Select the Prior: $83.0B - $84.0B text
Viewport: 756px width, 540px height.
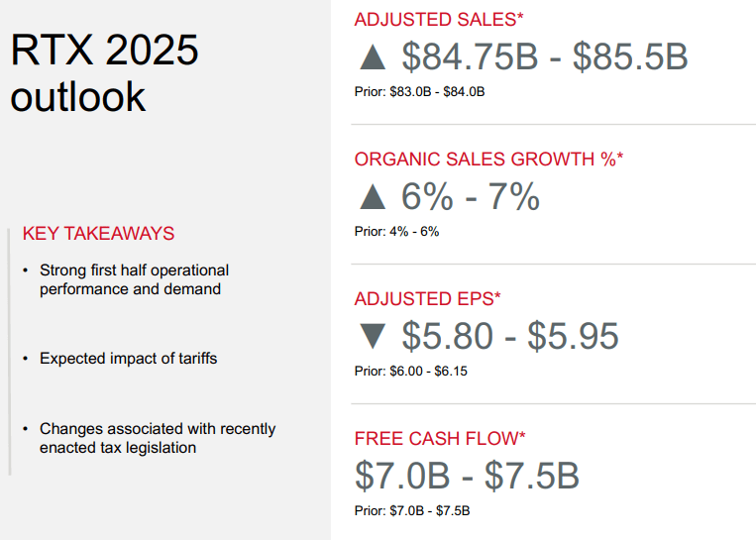[419, 92]
